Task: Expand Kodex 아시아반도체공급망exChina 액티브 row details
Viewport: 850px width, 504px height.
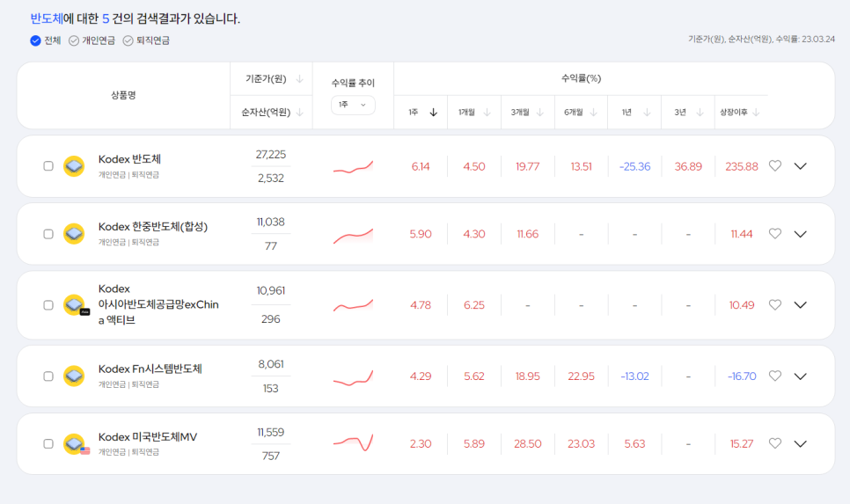Action: pos(800,304)
